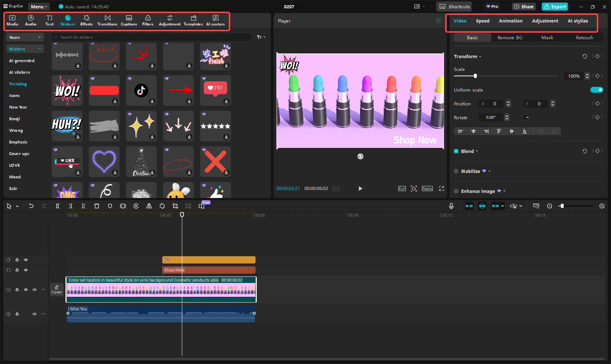Activate the voiceover microphone icon
Viewport: 611px width, 364px height.
(451, 206)
